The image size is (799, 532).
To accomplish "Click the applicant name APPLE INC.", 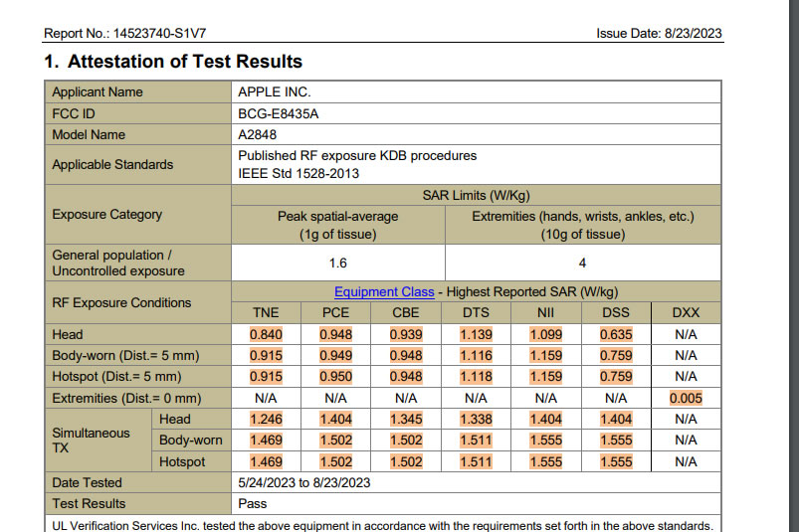I will [275, 92].
